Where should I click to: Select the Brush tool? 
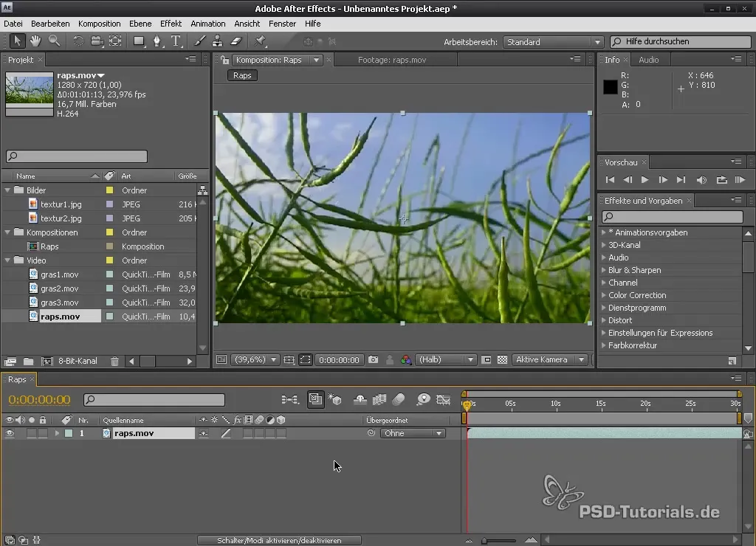point(199,41)
